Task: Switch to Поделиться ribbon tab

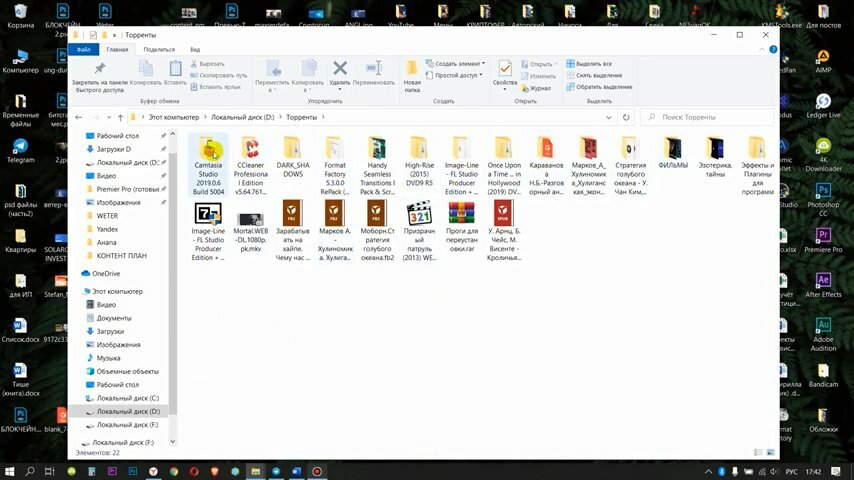Action: point(159,50)
